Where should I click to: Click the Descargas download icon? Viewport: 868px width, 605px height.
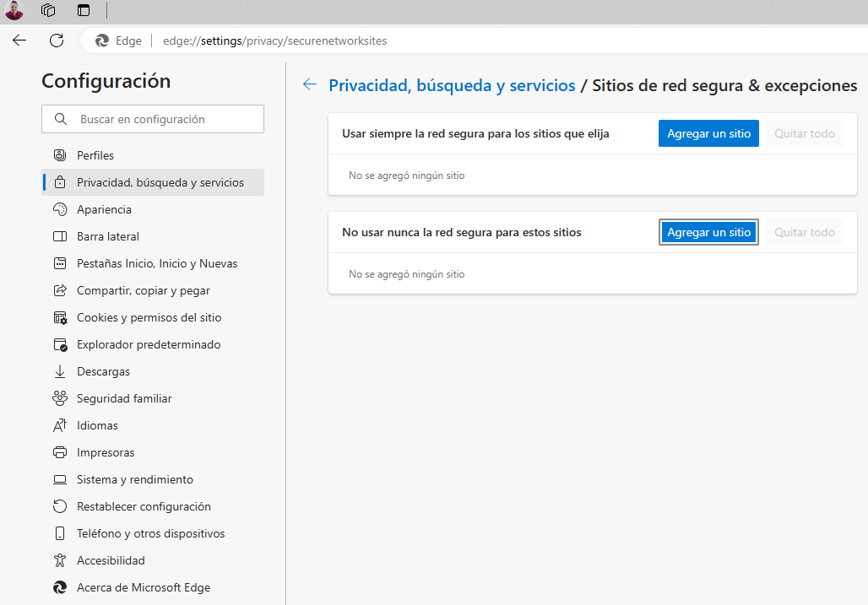60,371
